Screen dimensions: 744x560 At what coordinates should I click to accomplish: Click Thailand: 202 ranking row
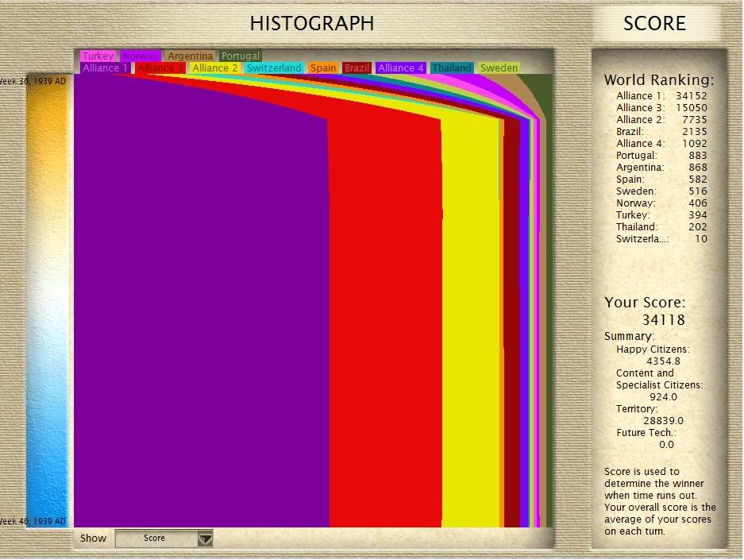point(661,227)
